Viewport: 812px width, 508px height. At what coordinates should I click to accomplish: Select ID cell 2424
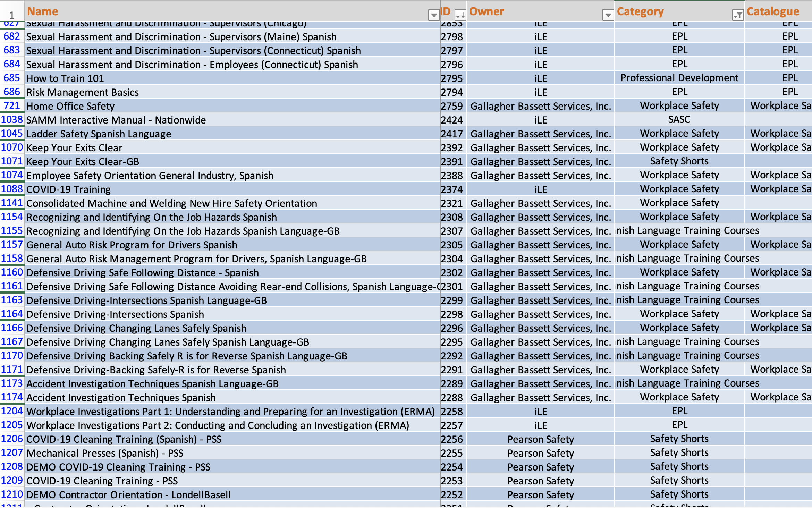coord(452,120)
